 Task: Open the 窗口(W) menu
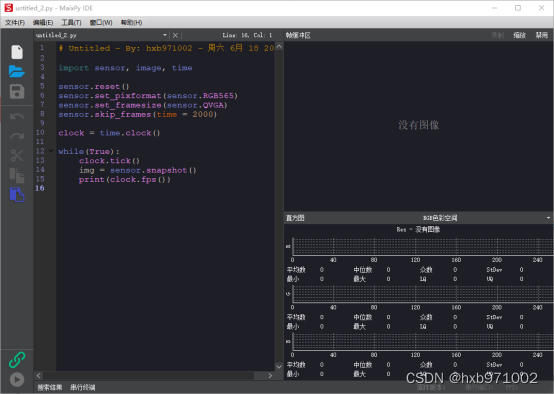click(x=101, y=23)
